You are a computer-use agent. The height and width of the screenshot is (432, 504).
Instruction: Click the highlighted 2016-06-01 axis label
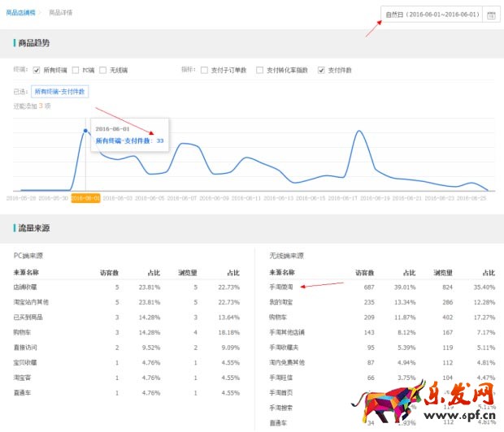click(x=85, y=197)
